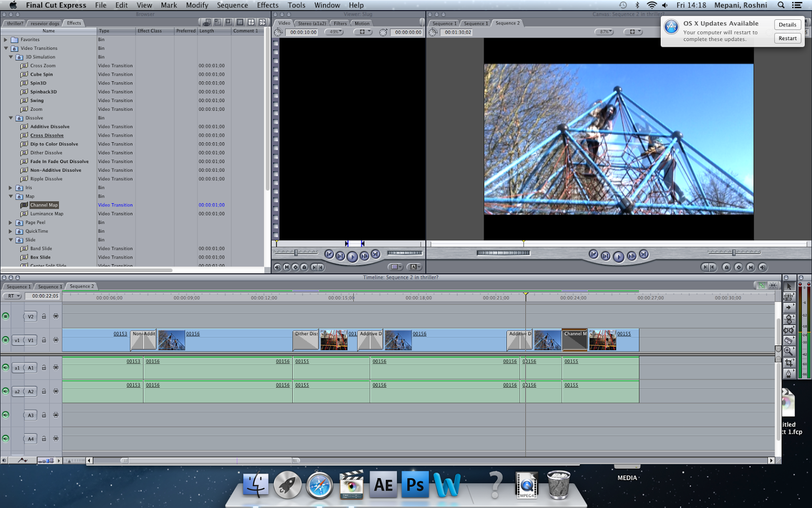Viewport: 812px width, 508px height.
Task: Click Play Around Current Frame in Canvas
Action: tap(631, 256)
